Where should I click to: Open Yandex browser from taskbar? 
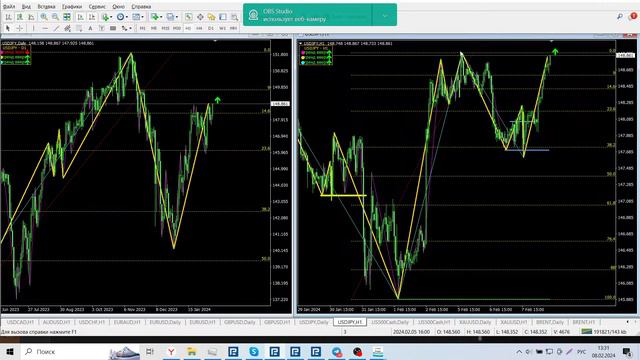(171, 351)
